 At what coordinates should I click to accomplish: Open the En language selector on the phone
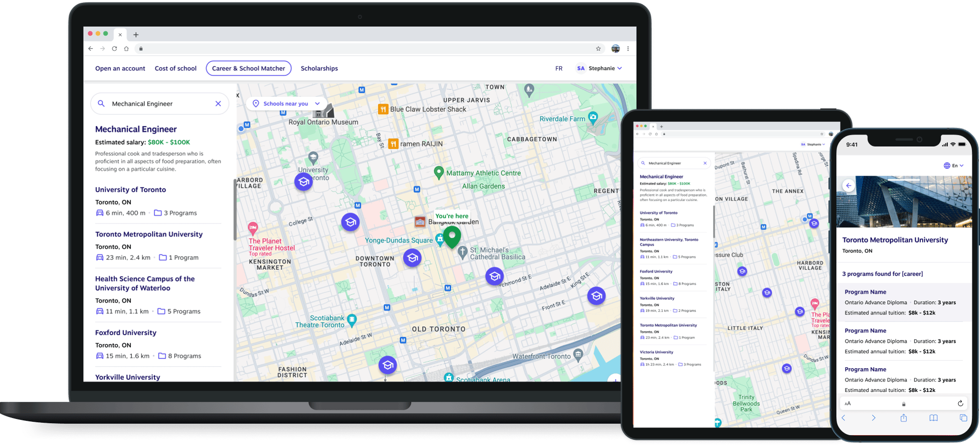953,166
